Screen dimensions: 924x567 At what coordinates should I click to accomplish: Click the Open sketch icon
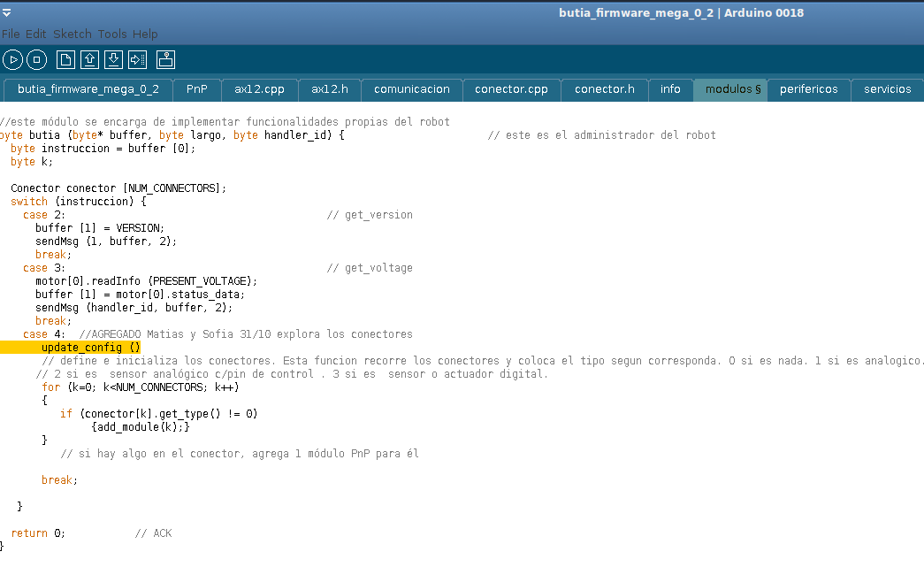pos(89,60)
